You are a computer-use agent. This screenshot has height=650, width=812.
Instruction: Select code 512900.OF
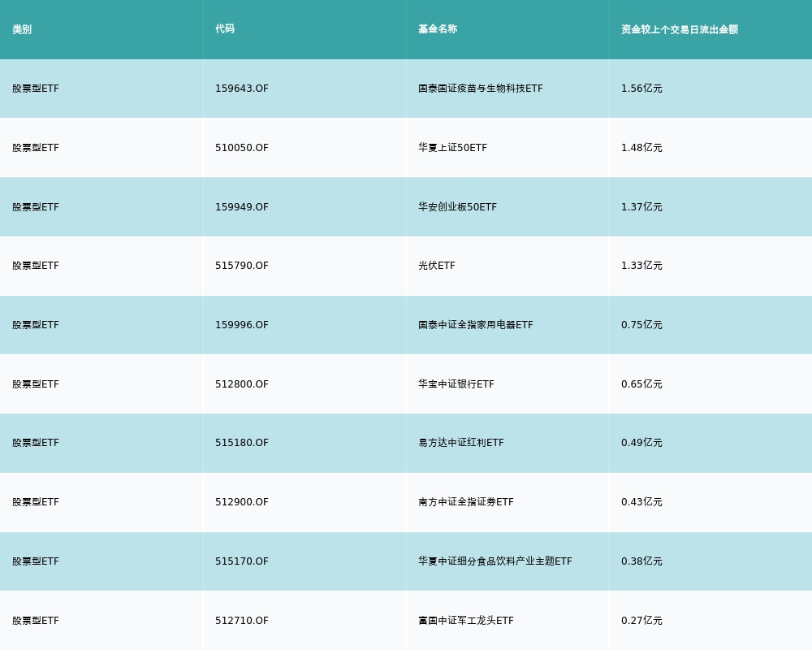242,502
